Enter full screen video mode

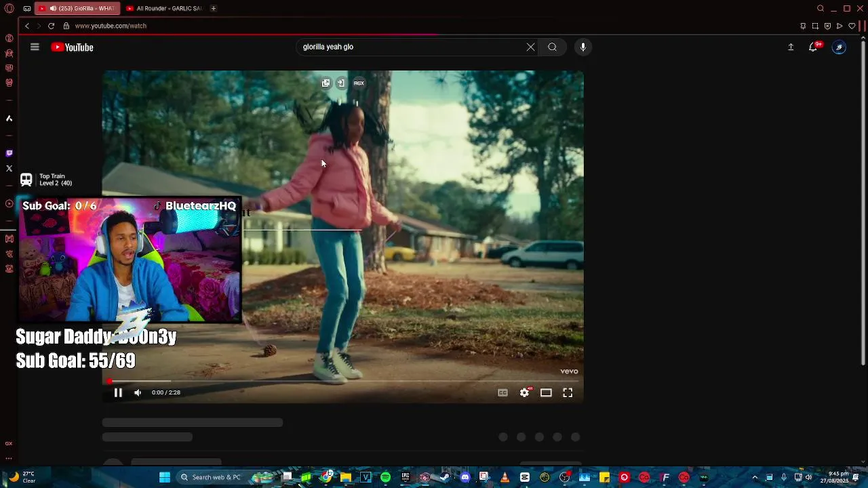coord(568,392)
